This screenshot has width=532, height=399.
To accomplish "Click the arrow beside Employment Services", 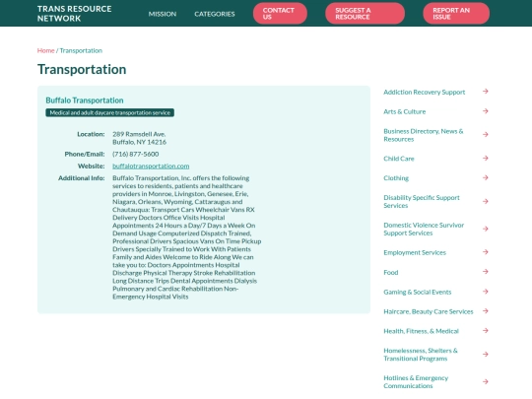I will [486, 252].
